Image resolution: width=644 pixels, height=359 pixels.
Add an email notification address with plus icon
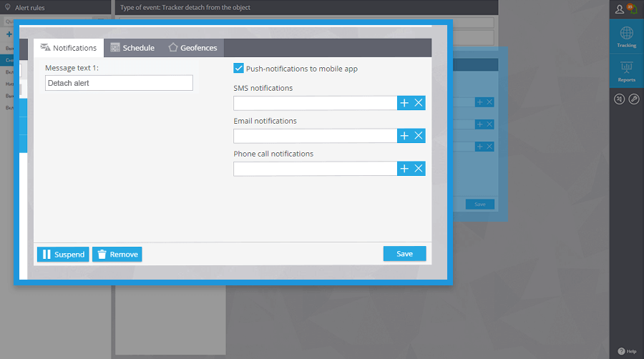(404, 136)
